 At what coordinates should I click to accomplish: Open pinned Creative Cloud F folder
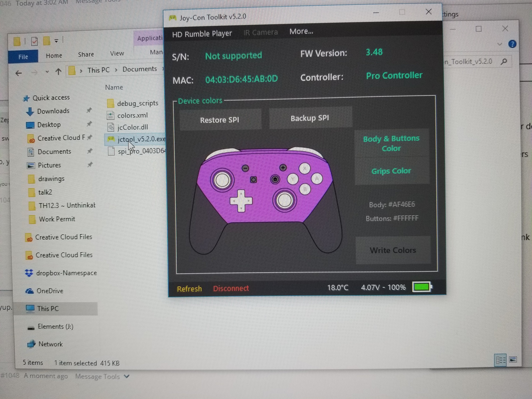pyautogui.click(x=56, y=138)
